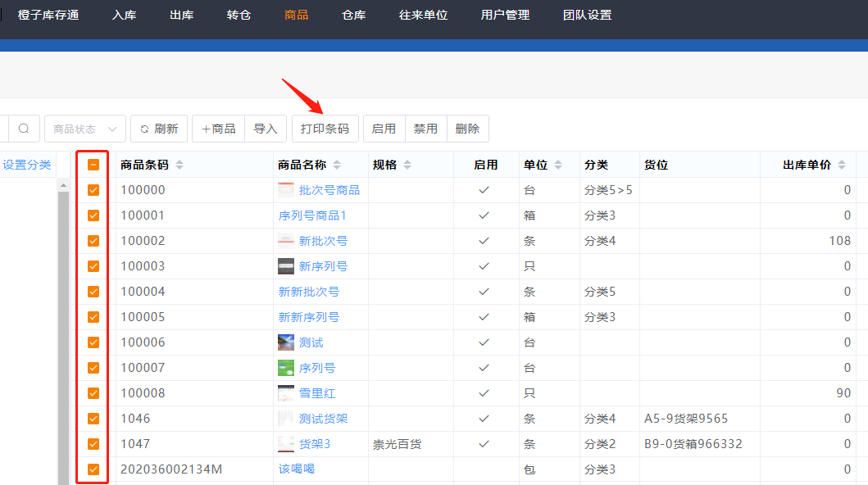The image size is (868, 485).
Task: Click the 设置分类 link
Action: click(26, 165)
